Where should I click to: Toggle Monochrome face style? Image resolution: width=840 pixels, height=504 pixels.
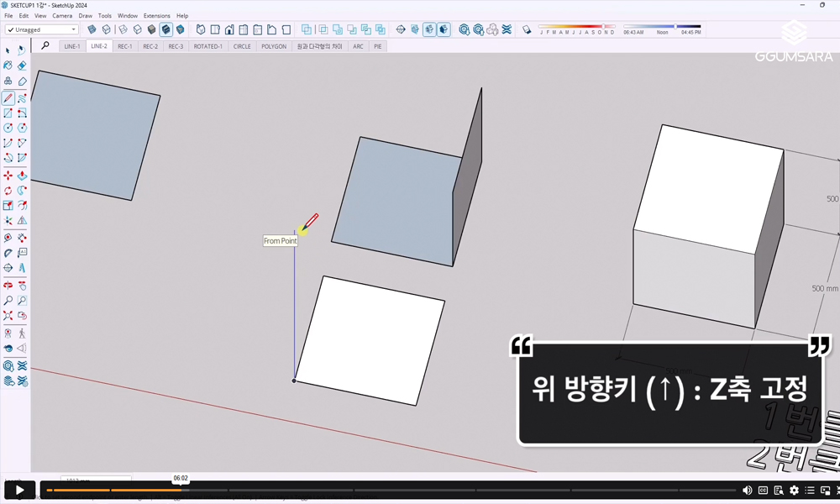coord(181,29)
